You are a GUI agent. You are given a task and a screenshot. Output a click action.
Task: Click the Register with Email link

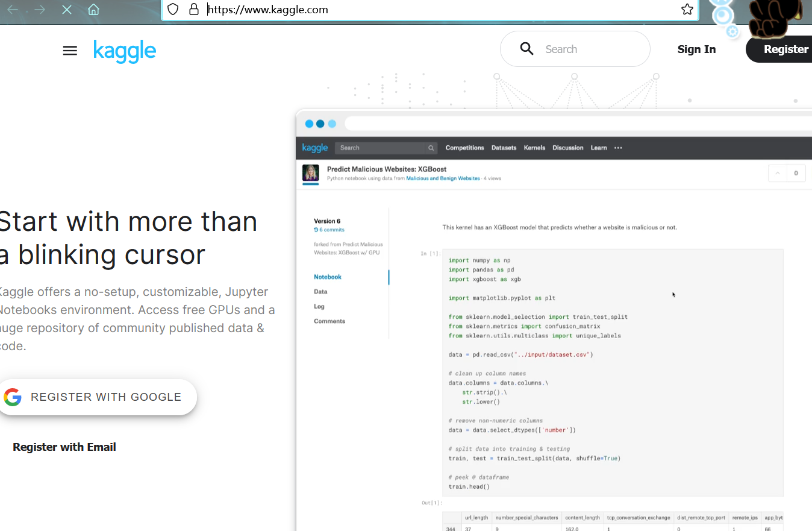click(64, 447)
